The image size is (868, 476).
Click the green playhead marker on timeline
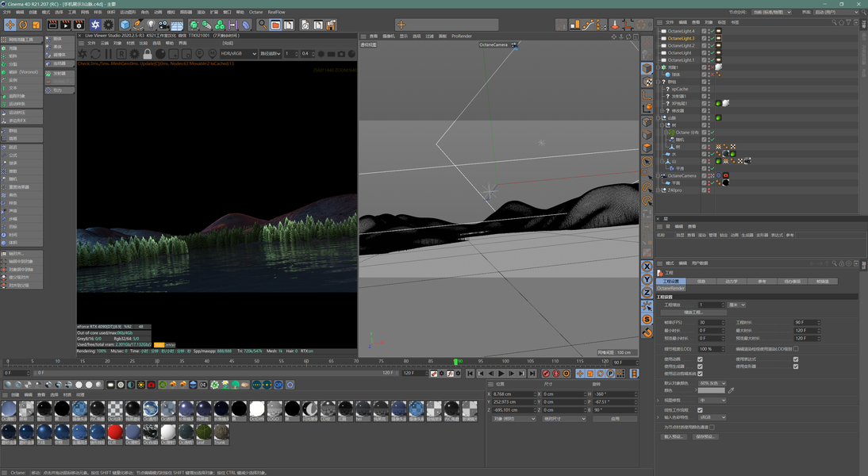(x=456, y=362)
